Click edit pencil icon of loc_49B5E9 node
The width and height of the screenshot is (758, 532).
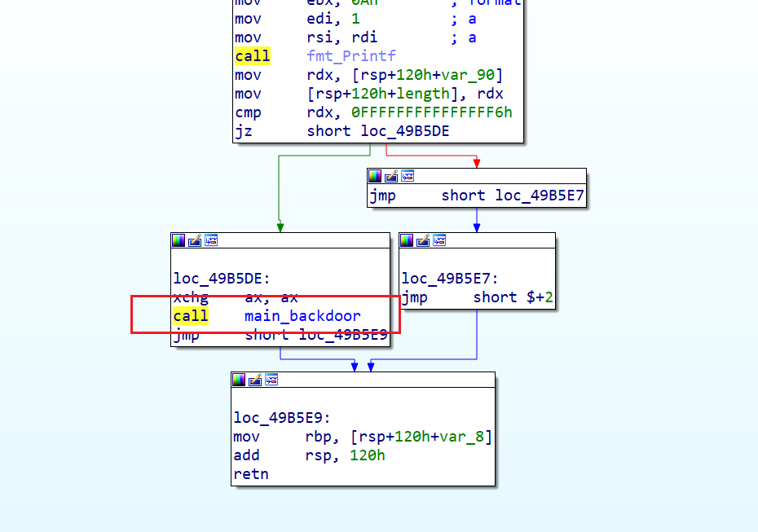click(x=255, y=380)
